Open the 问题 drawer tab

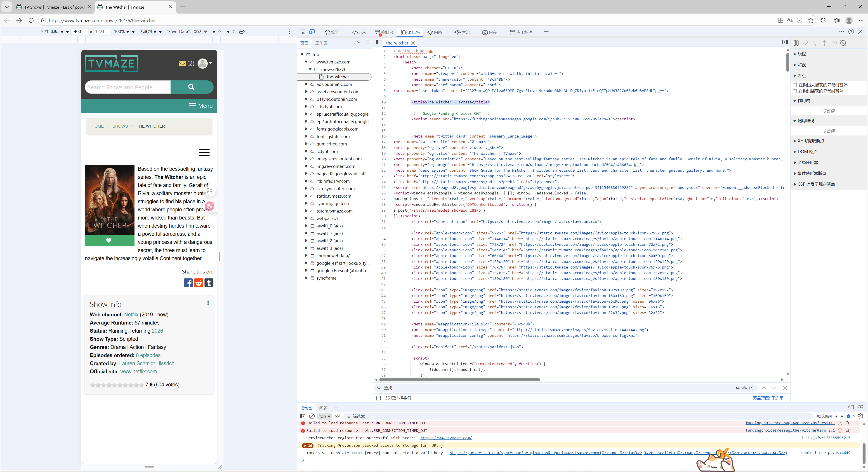323,408
